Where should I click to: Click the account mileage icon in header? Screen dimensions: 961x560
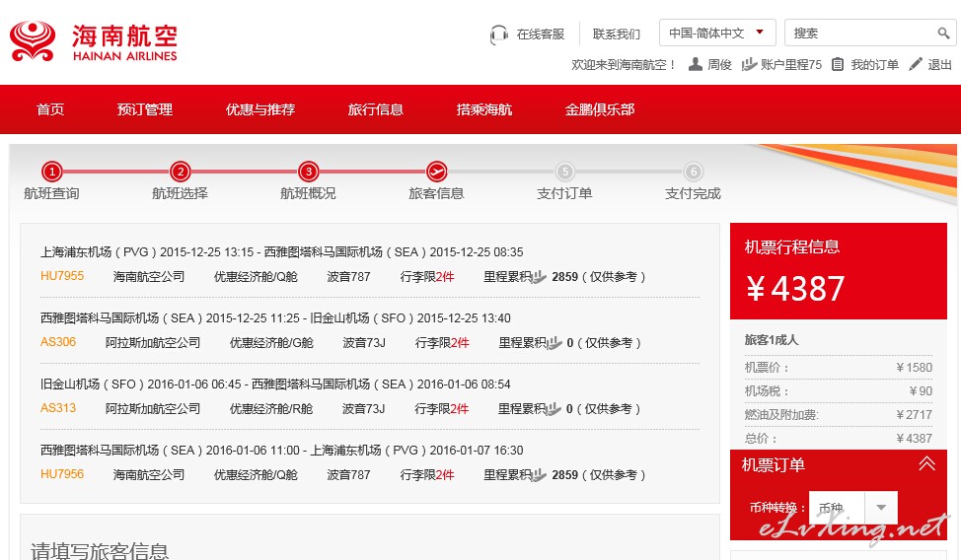[x=749, y=64]
